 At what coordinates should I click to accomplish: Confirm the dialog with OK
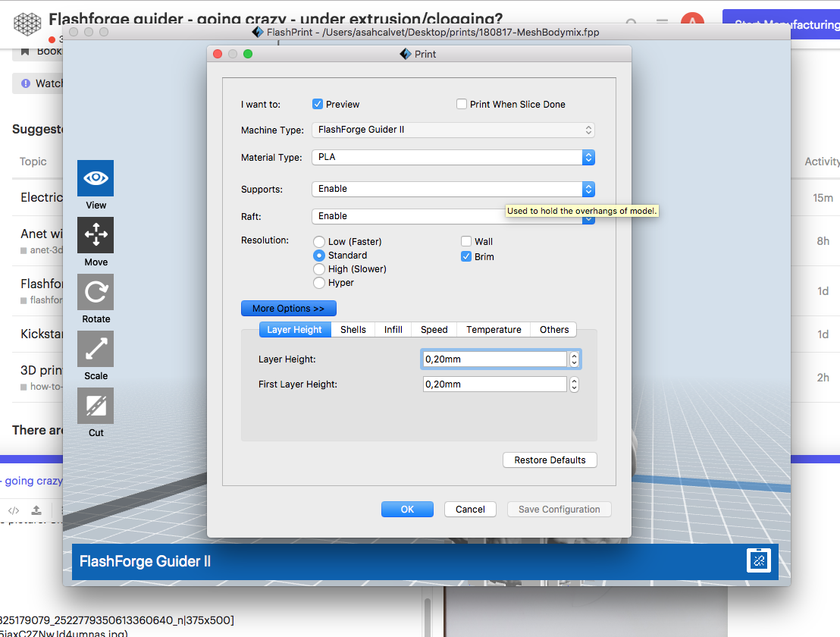[407, 510]
